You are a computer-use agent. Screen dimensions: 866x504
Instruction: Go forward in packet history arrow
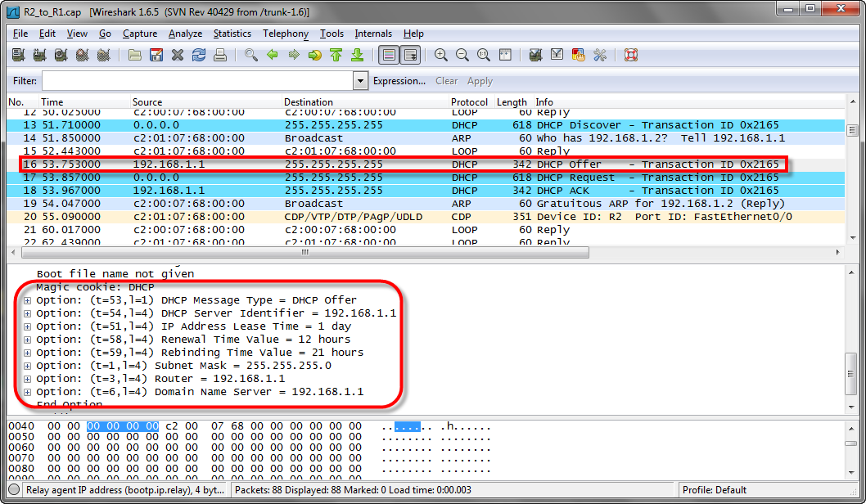(x=294, y=55)
